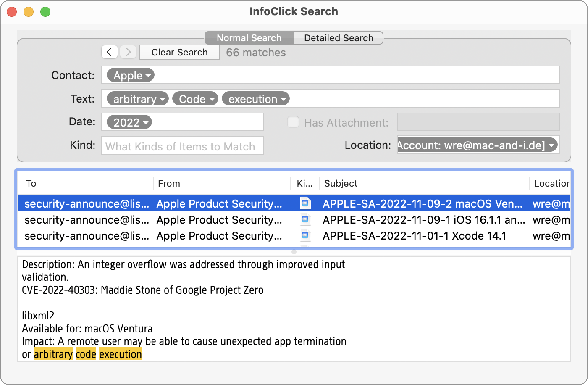
Task: Sort results by the Subject column header
Action: click(x=424, y=183)
